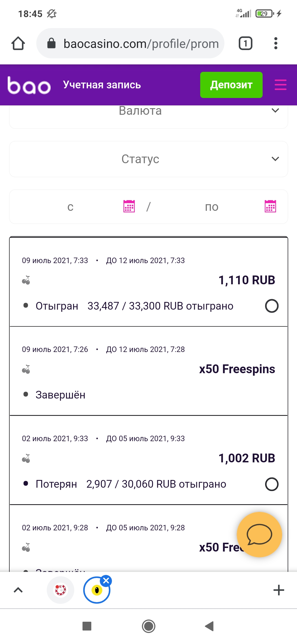Open the start date calendar icon
297x644 pixels.
pos(129,206)
